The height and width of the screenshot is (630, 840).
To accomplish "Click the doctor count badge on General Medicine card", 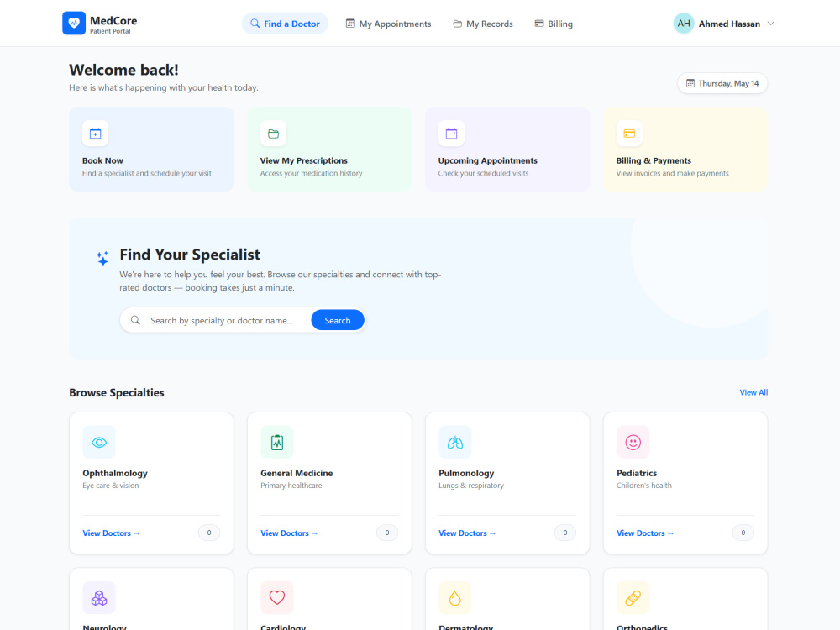I will click(386, 533).
